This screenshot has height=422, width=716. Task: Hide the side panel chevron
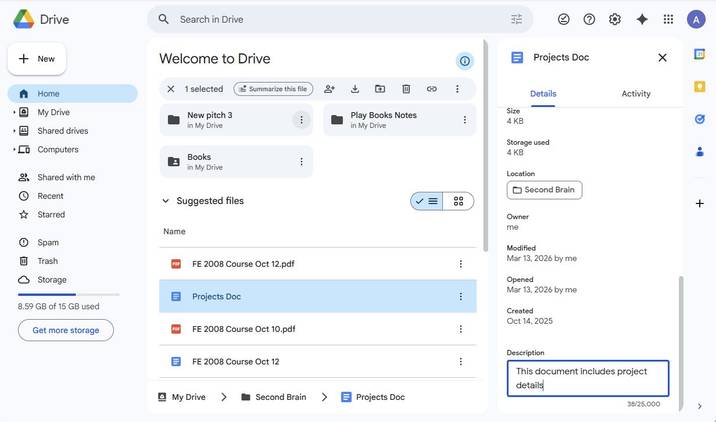[699, 406]
